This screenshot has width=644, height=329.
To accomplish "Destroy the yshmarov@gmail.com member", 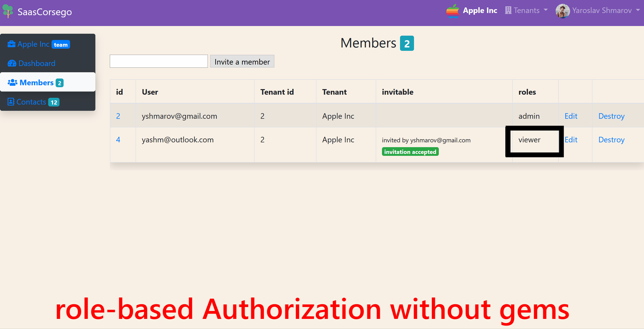I will (611, 116).
